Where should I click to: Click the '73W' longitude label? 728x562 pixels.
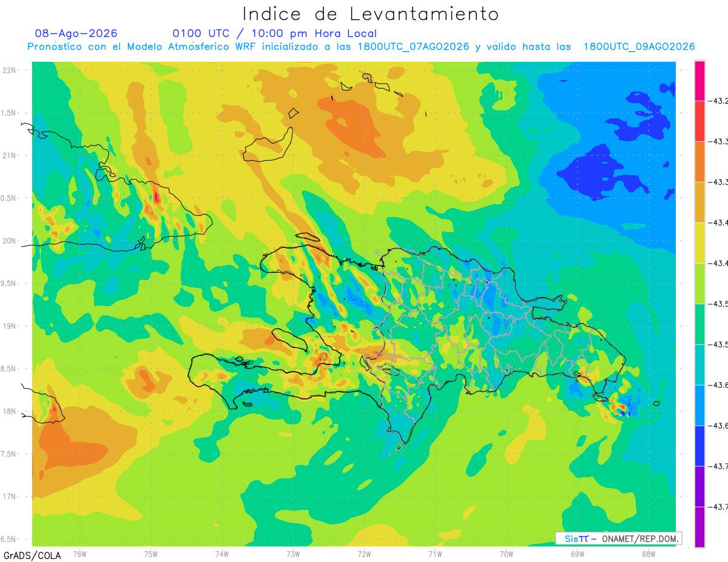(x=293, y=554)
